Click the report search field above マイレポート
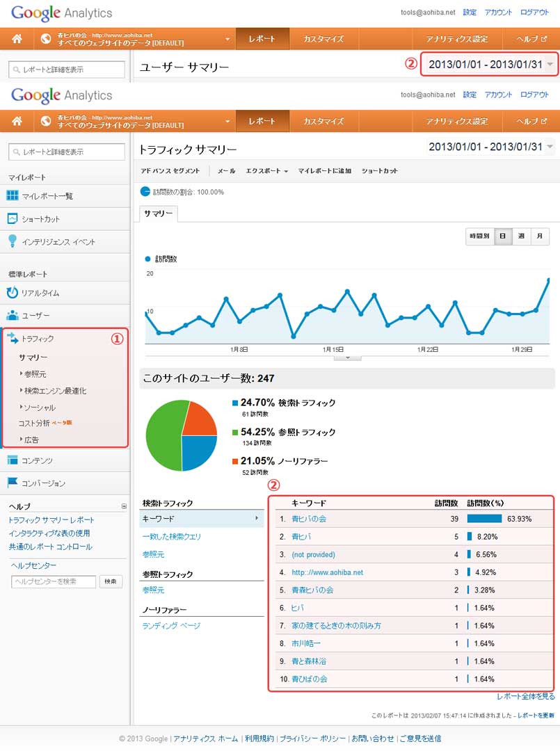 (67, 152)
